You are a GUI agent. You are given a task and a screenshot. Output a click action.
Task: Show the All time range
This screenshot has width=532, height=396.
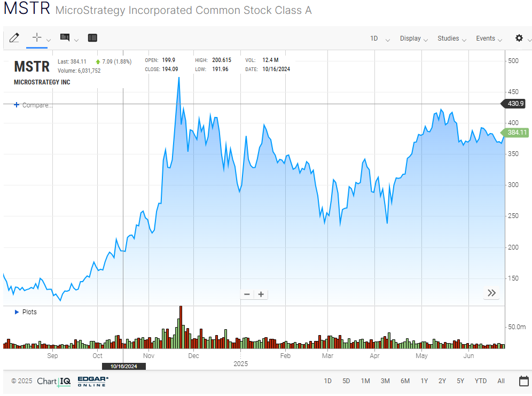pos(500,381)
